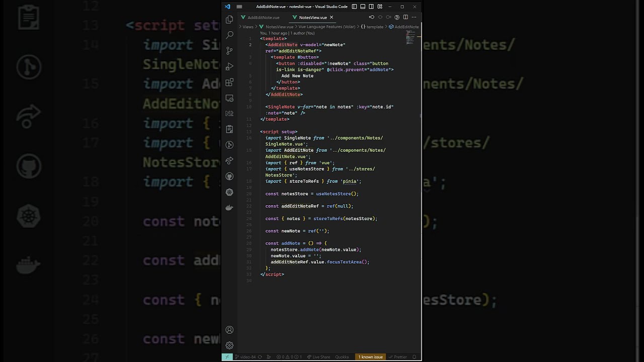Image resolution: width=644 pixels, height=362 pixels.
Task: Click the '<script setup>' tag on line 13
Action: (x=279, y=132)
